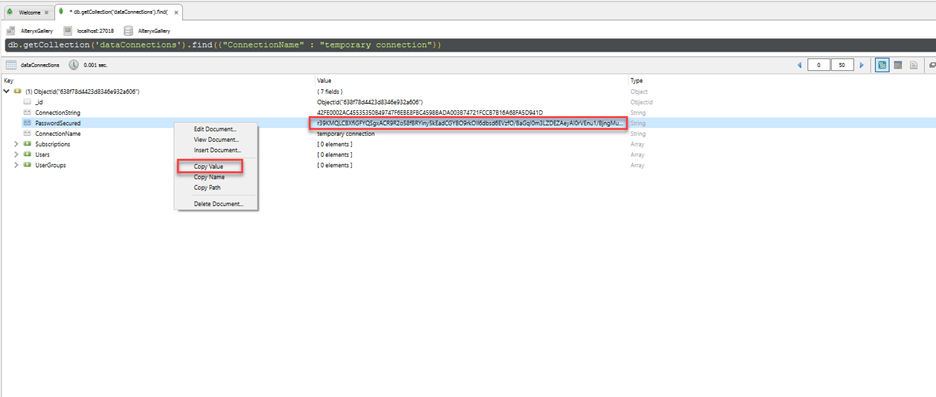This screenshot has height=397, width=936.
Task: Go to previous page of results
Action: 799,65
